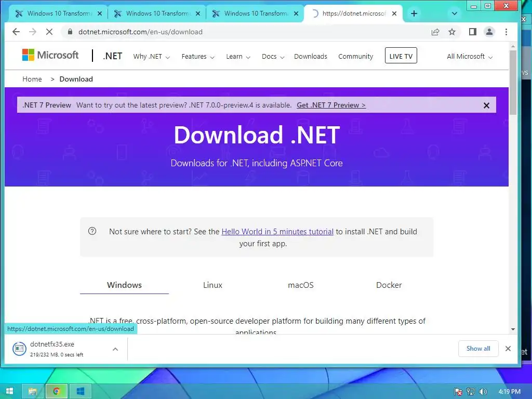
Task: Open Action Center flag tray icon
Action: click(458, 392)
